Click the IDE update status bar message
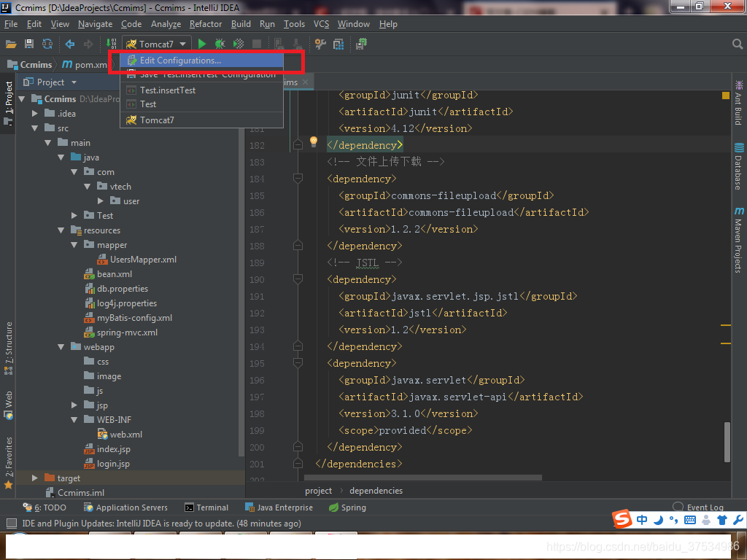 point(161,524)
